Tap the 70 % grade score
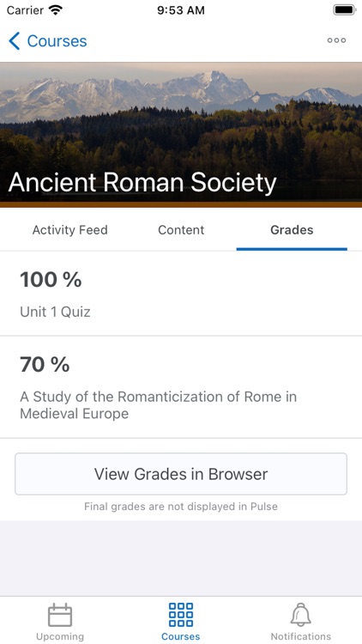The width and height of the screenshot is (362, 644). pos(45,364)
